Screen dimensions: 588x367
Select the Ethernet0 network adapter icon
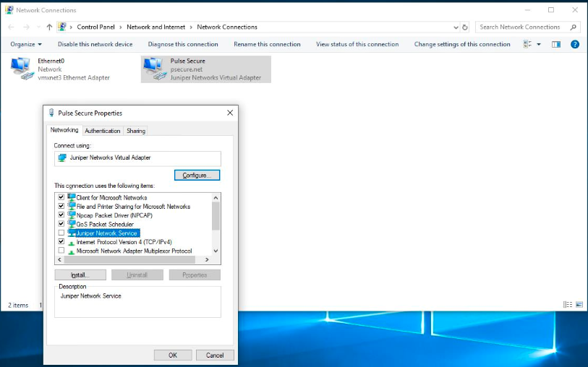point(20,67)
